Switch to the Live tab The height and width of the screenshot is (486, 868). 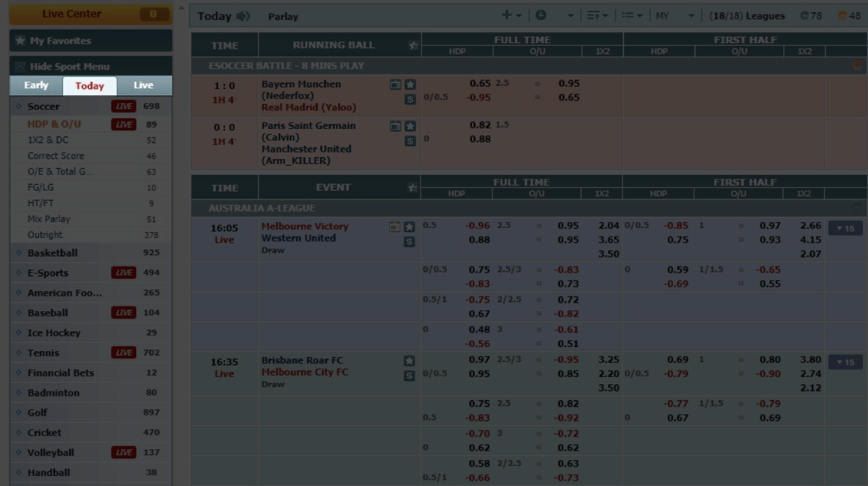(x=143, y=86)
